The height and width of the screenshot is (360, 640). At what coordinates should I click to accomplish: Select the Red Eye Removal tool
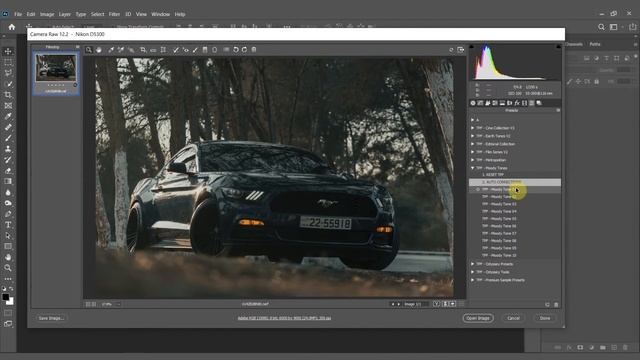point(186,50)
